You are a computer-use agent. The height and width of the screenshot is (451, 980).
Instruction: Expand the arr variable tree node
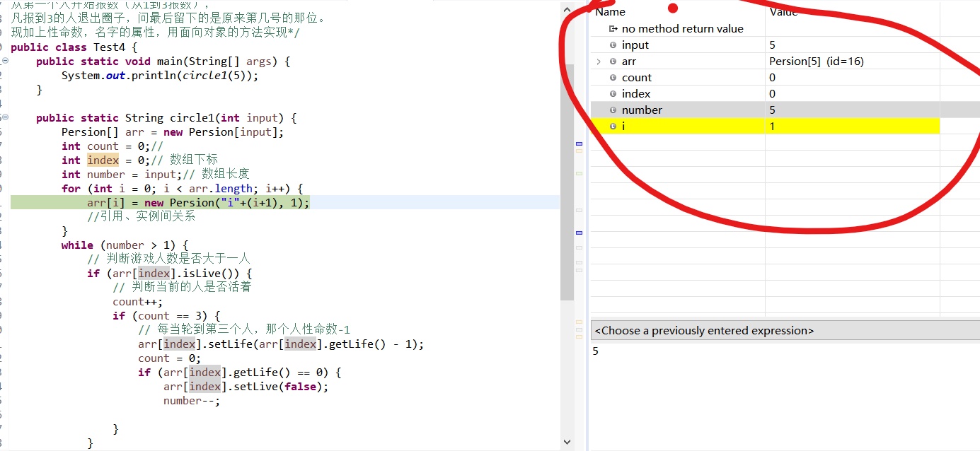click(599, 61)
